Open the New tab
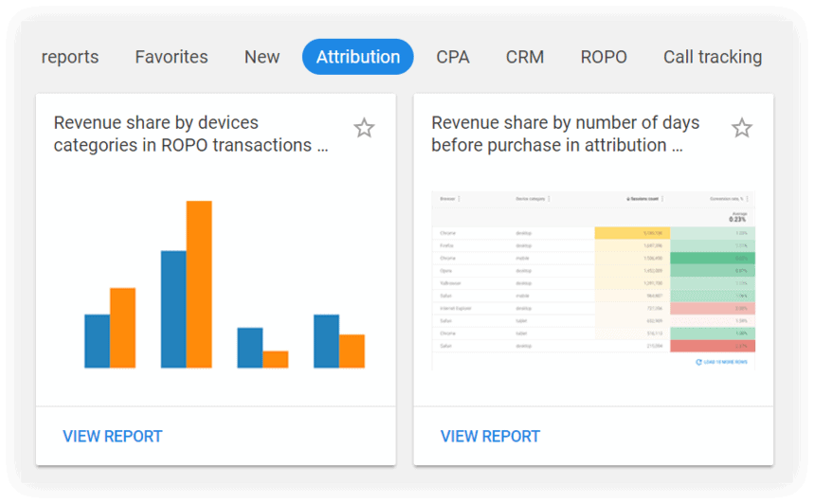The image size is (814, 504). click(x=262, y=57)
